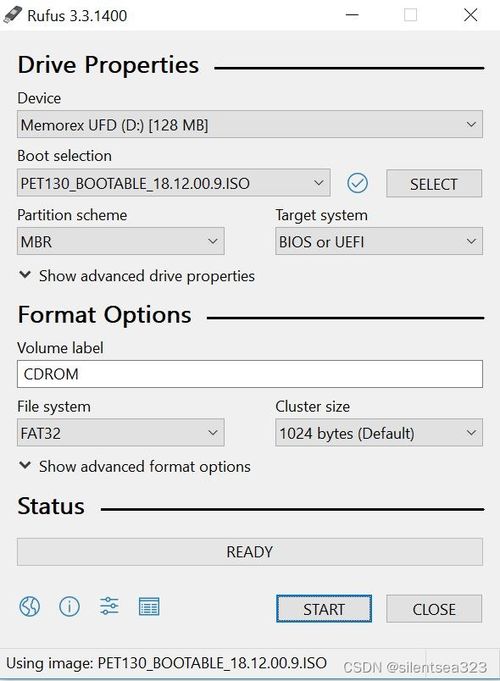Open the language globe icon
The image size is (500, 681).
click(30, 606)
